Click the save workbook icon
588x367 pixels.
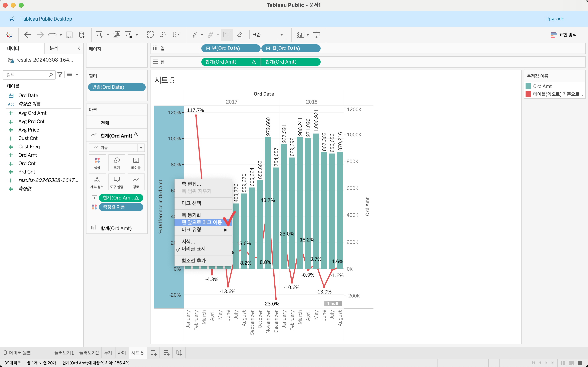pos(69,35)
